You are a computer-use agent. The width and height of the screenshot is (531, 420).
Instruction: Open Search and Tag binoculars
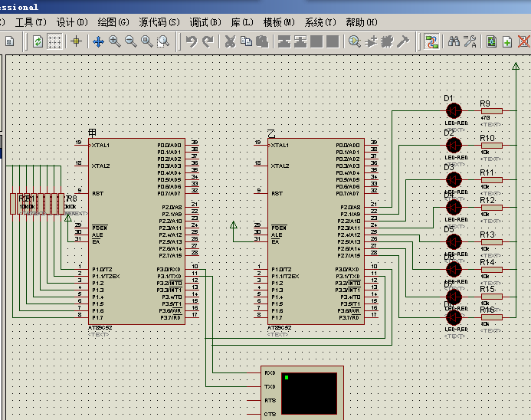tap(454, 41)
